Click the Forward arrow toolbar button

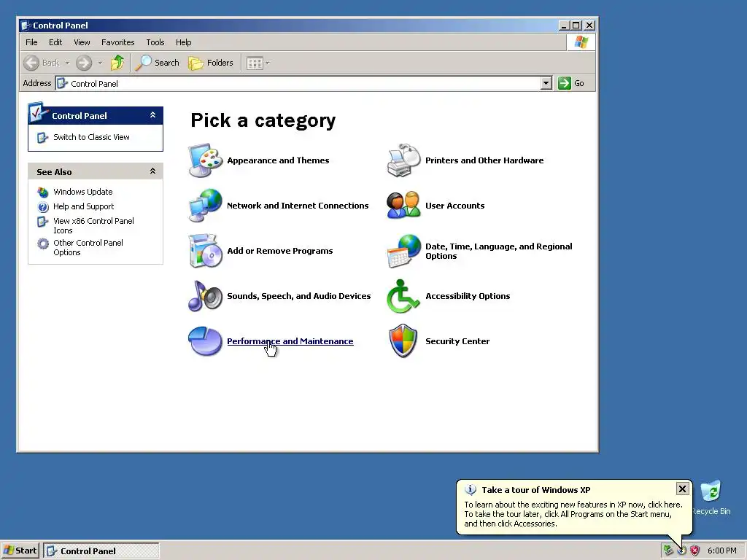coord(84,63)
